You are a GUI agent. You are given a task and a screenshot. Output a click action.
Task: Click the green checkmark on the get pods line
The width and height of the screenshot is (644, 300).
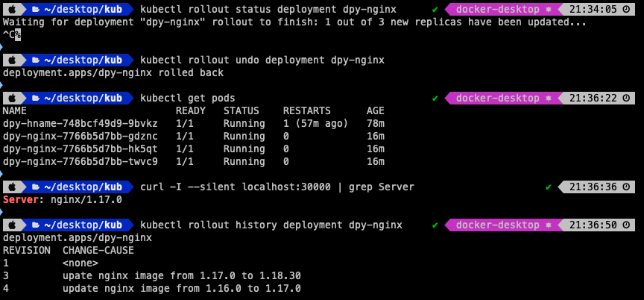coord(435,98)
